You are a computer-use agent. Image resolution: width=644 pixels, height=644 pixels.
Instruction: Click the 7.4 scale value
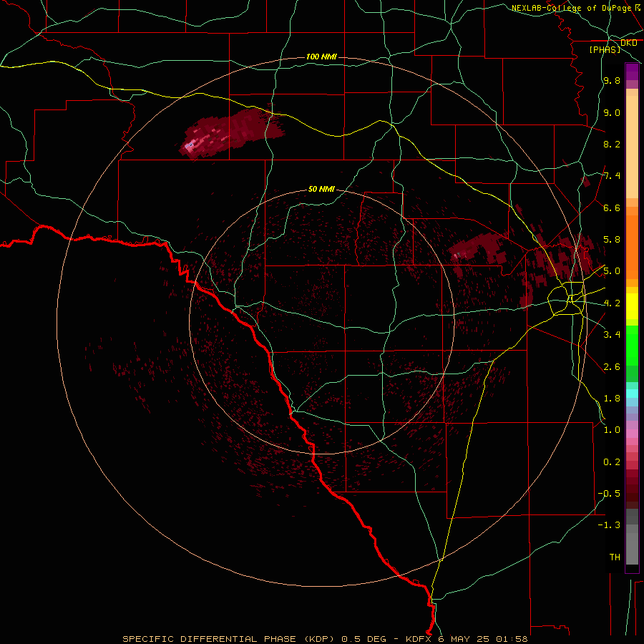pos(612,176)
